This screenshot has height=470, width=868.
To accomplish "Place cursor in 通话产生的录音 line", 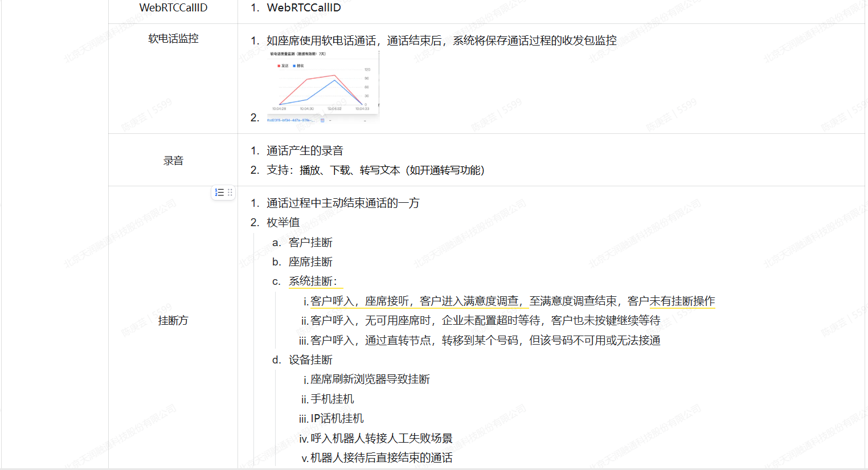I will click(305, 151).
